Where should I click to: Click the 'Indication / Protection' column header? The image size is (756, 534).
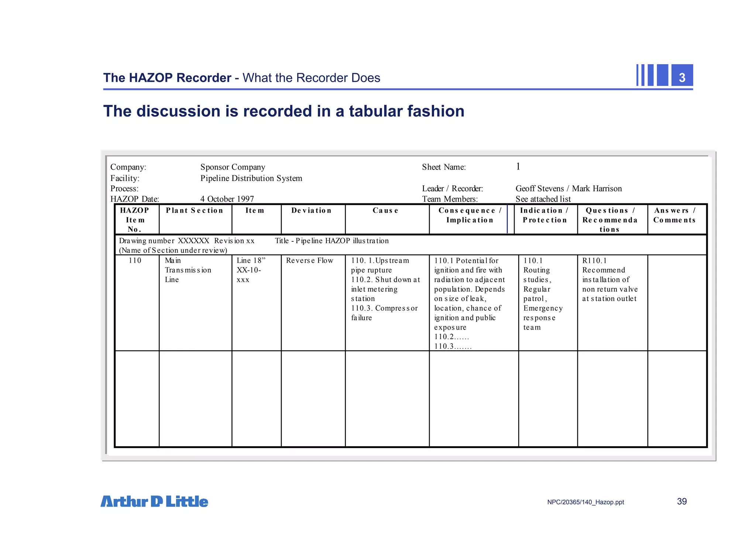pos(544,215)
